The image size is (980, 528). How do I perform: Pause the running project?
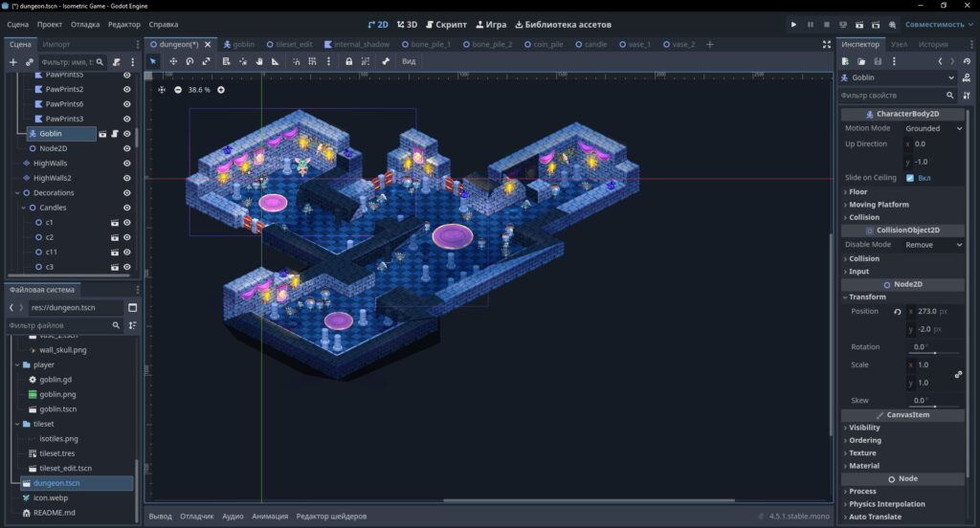coord(811,24)
